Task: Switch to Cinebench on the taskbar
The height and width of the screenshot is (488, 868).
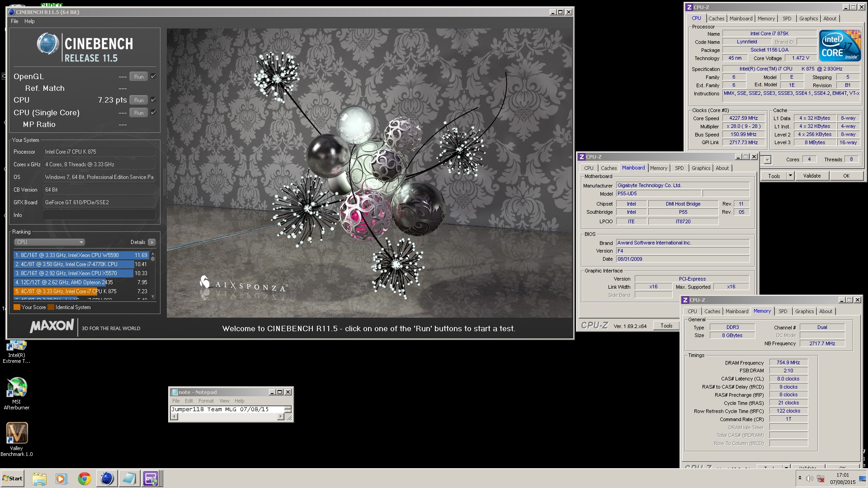Action: click(107, 478)
